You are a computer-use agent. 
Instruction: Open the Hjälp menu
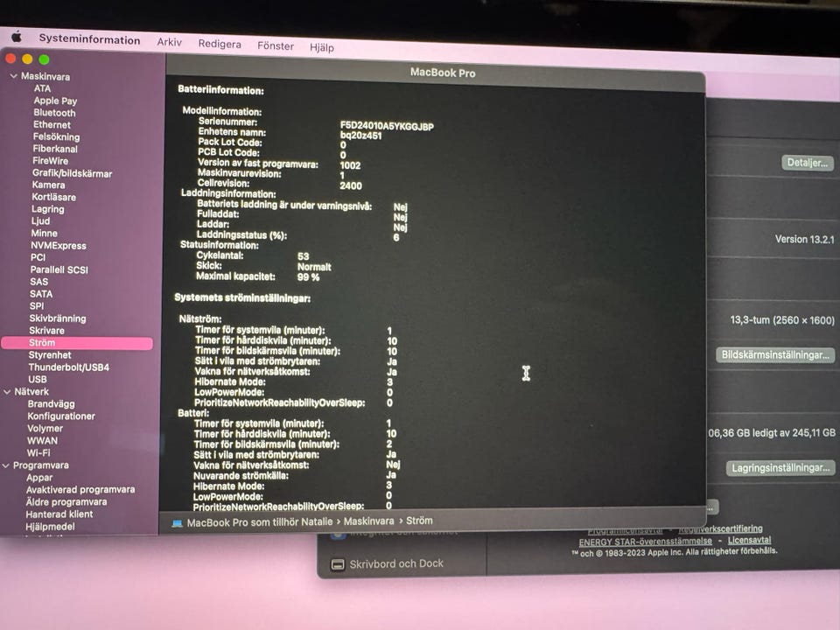(321, 47)
